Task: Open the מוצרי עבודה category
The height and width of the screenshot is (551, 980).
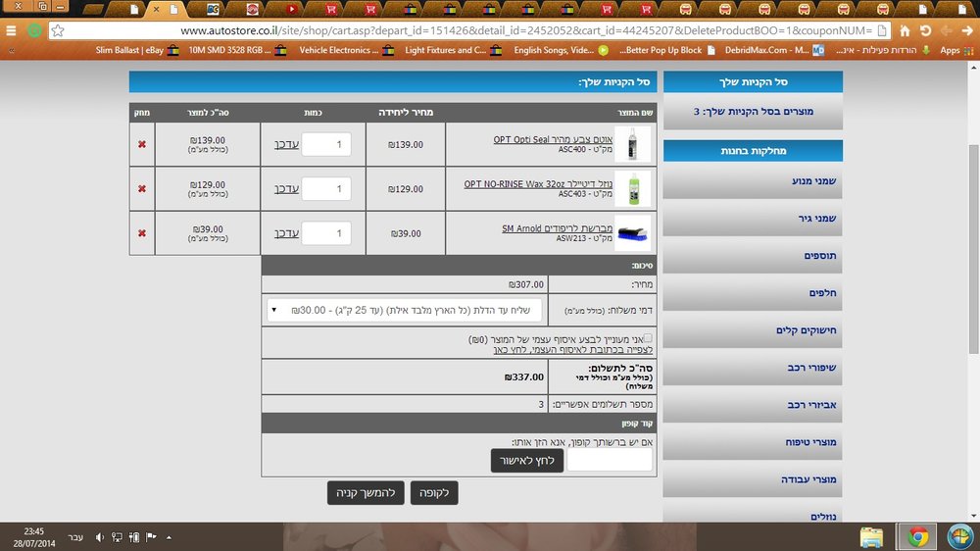Action: pyautogui.click(x=753, y=479)
